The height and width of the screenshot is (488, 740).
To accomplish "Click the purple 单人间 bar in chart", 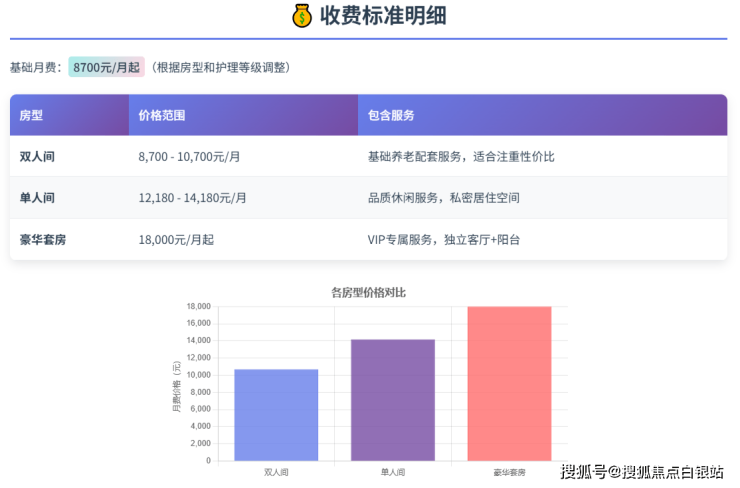I will pyautogui.click(x=392, y=400).
